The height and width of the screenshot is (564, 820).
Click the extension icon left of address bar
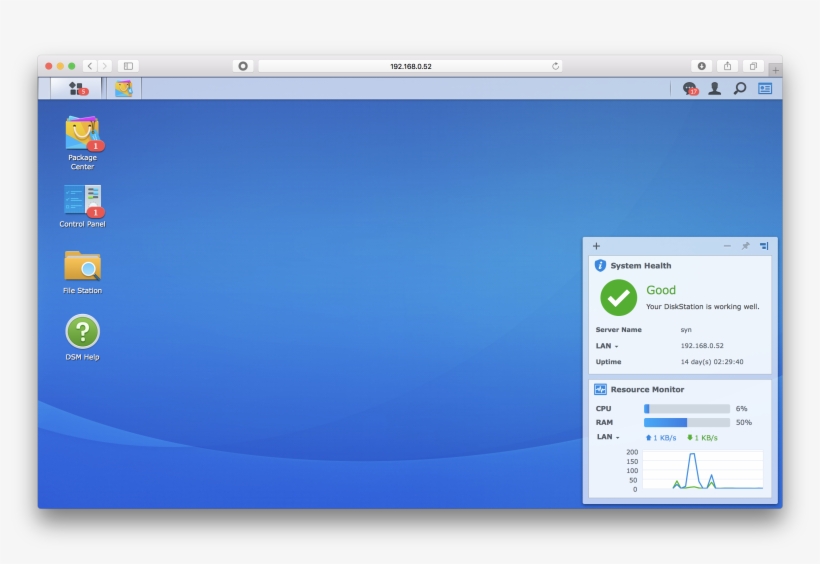pos(243,66)
